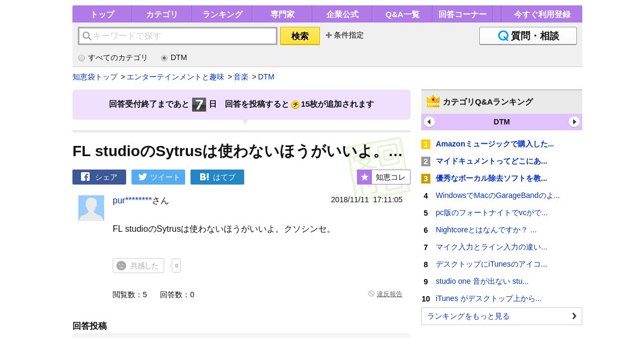Expand 条件指定 search conditions
The width and height of the screenshot is (644, 338).
pyautogui.click(x=345, y=35)
